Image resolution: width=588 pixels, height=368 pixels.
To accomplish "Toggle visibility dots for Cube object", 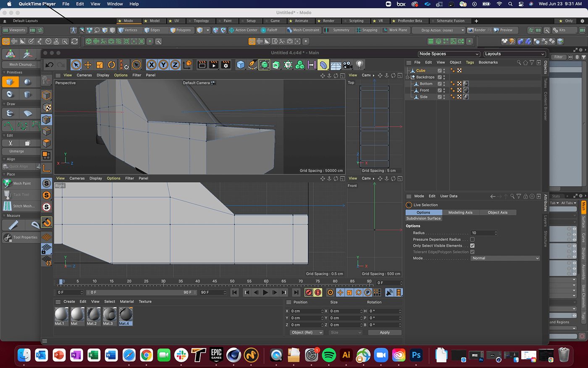I will [x=444, y=71].
